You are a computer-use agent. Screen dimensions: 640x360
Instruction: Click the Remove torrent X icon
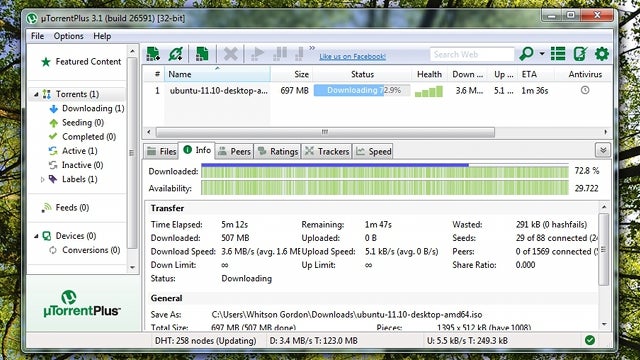tap(231, 54)
